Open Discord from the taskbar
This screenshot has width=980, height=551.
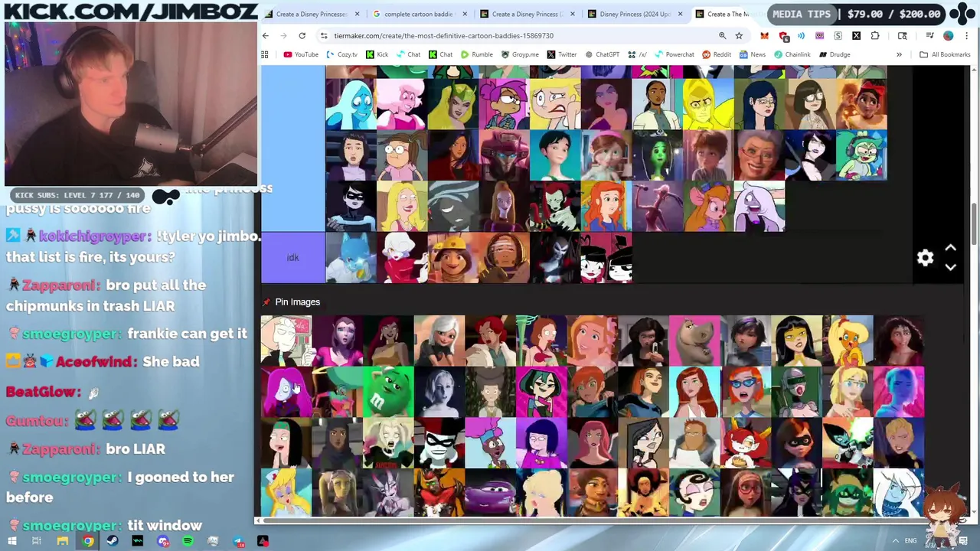[x=163, y=541]
